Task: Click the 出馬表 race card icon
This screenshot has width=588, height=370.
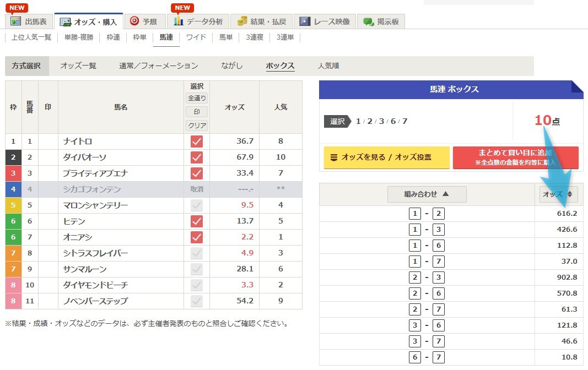Action: 16,21
